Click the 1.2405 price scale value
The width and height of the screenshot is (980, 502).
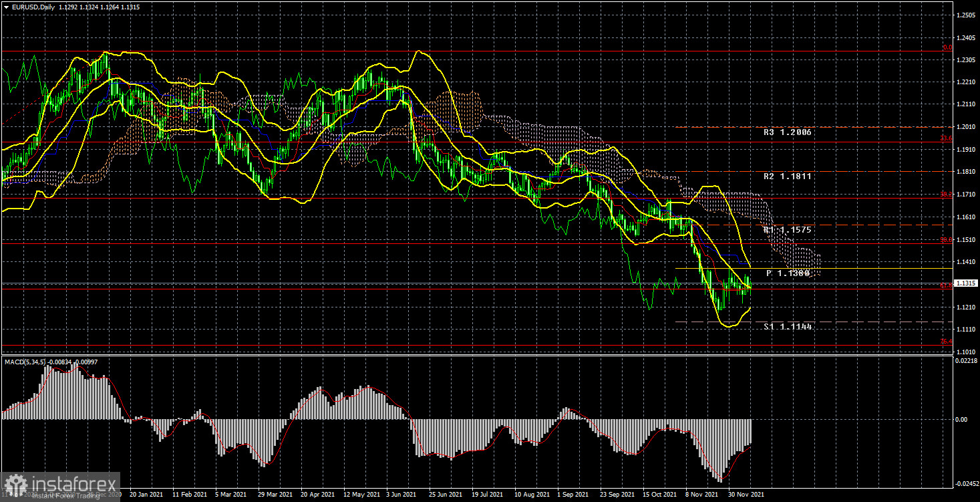coord(965,37)
